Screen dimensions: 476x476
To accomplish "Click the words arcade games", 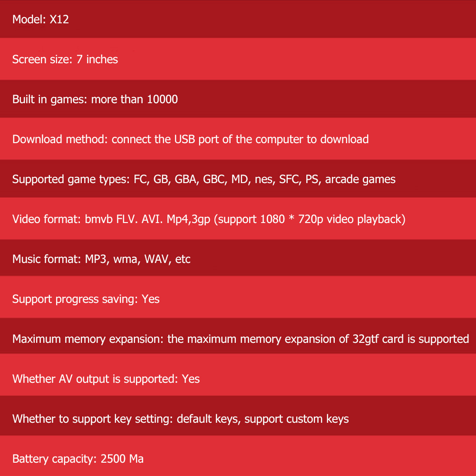I will 360,179.
